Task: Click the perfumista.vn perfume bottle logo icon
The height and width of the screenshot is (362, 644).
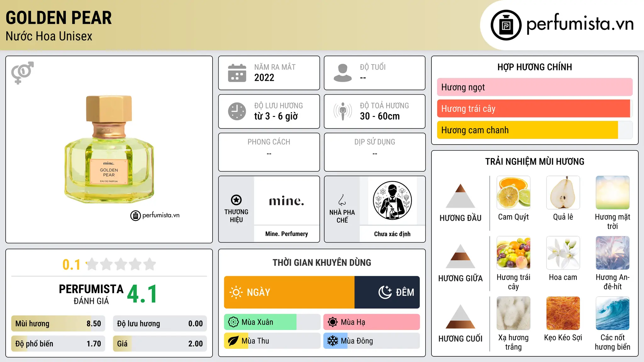Action: (506, 25)
